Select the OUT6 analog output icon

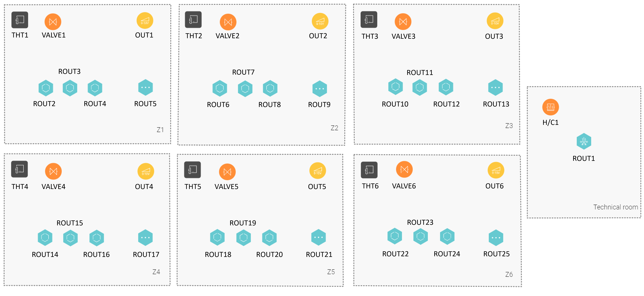click(x=496, y=170)
